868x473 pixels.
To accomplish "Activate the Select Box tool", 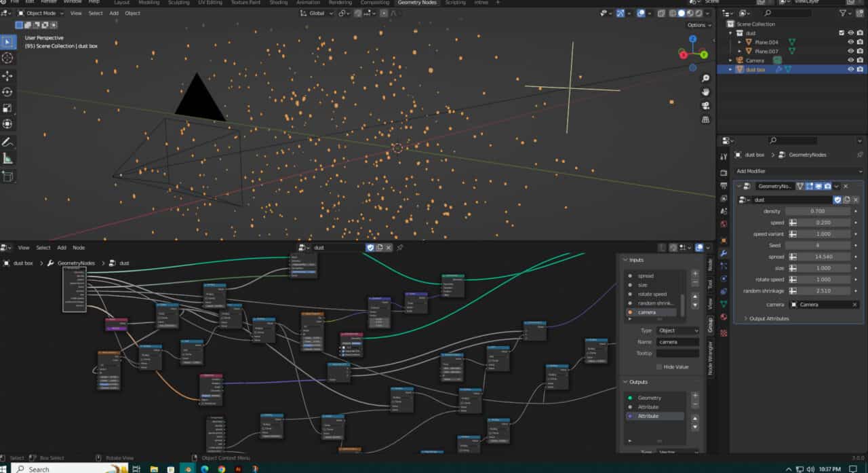I will click(8, 42).
